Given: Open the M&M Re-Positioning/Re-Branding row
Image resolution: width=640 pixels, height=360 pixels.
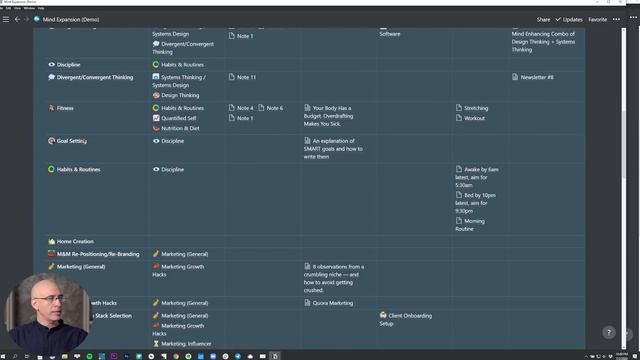Looking at the screenshot, I should pos(98,254).
